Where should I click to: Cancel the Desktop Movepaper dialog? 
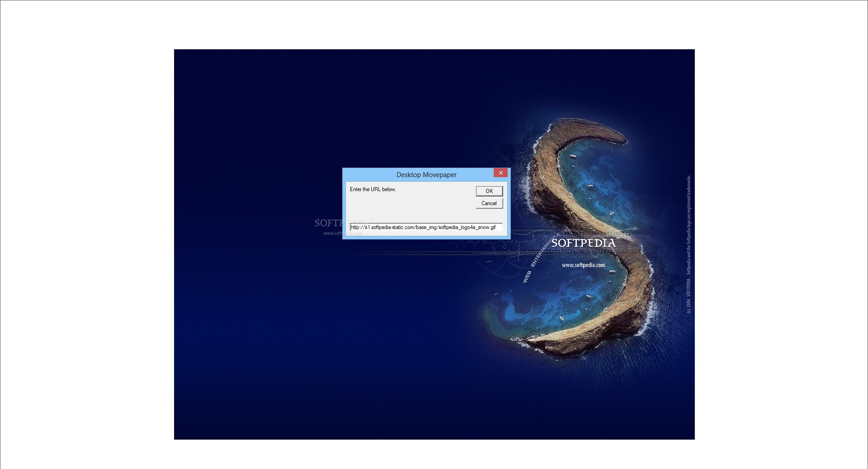(489, 203)
